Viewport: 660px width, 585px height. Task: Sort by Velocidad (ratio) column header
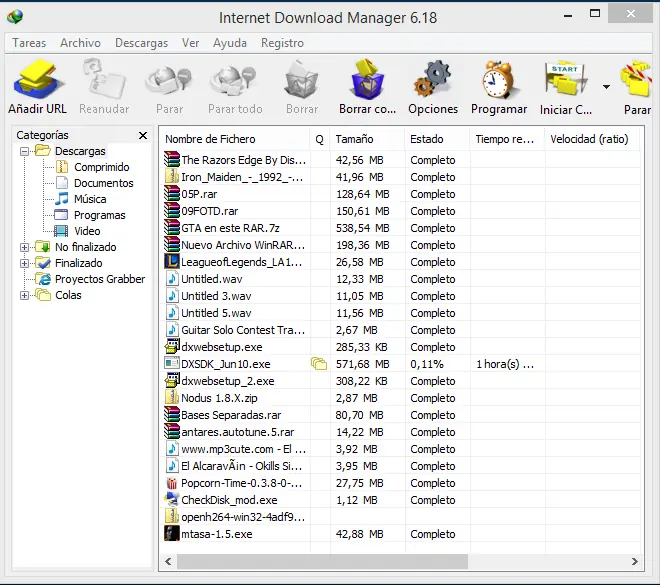coord(592,139)
